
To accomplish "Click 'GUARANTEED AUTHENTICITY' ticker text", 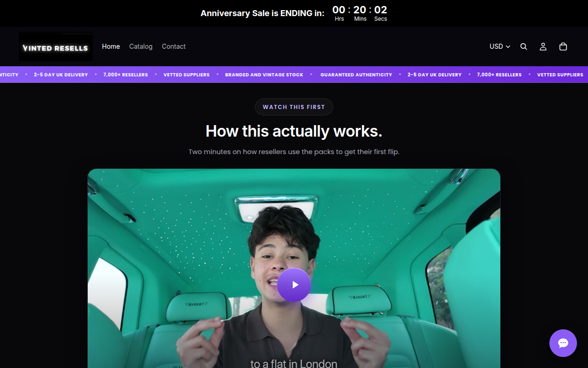I will pyautogui.click(x=356, y=75).
